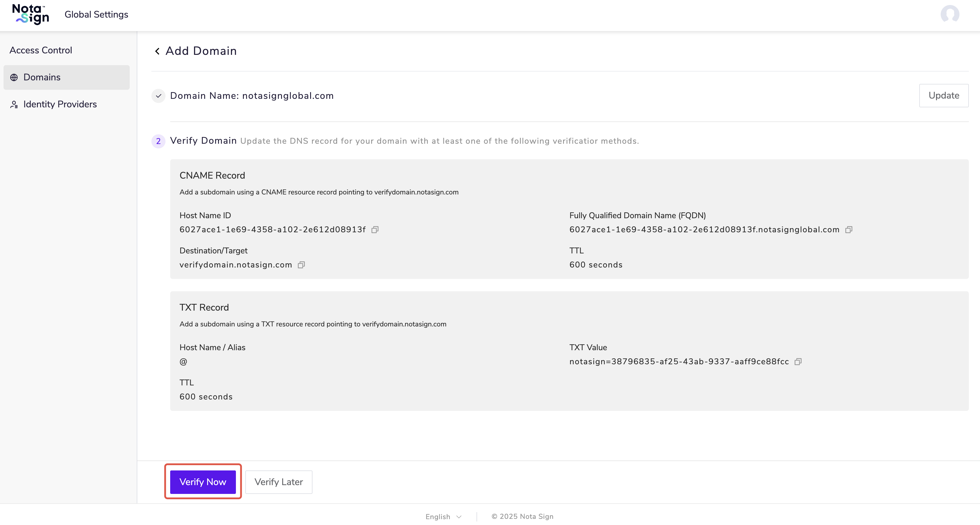The width and height of the screenshot is (980, 525).
Task: Click the Update domain name button
Action: 944,95
